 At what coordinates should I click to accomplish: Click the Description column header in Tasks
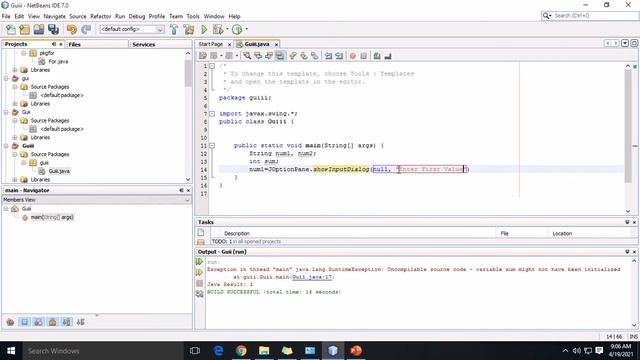[x=237, y=233]
